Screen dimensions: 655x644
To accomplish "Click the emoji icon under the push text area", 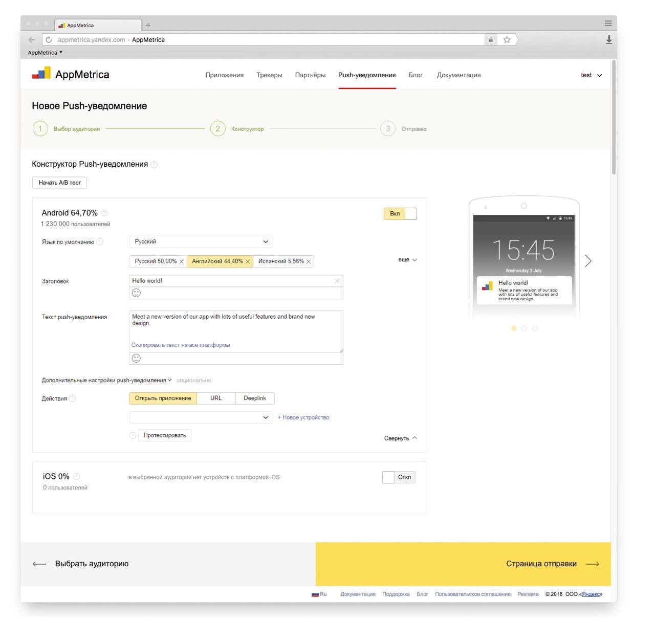I will pyautogui.click(x=136, y=358).
